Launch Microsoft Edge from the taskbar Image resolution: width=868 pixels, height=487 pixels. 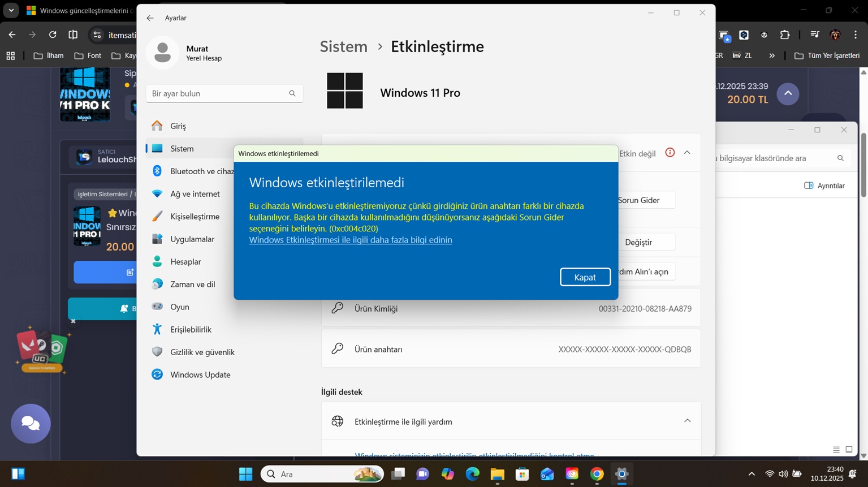coord(473,474)
